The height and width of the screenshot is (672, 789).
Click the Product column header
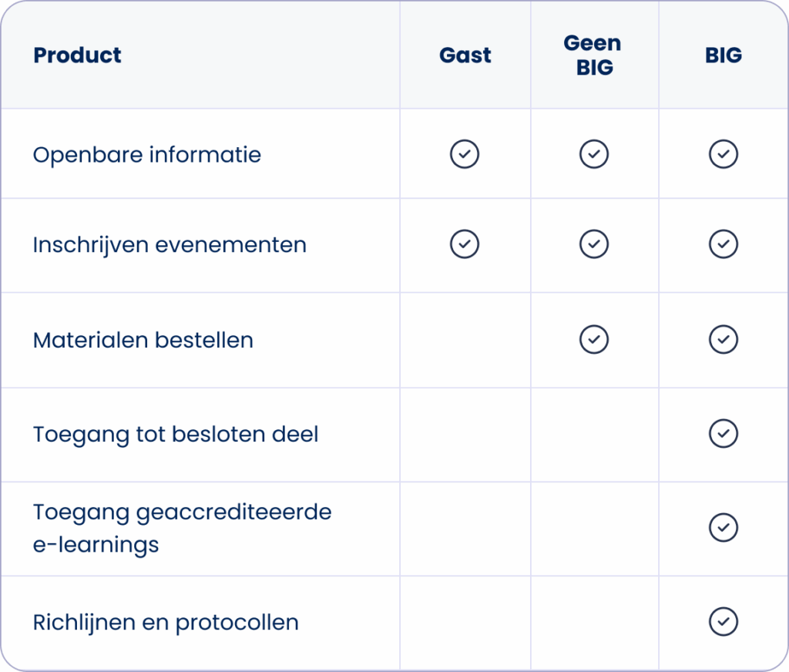(x=78, y=55)
